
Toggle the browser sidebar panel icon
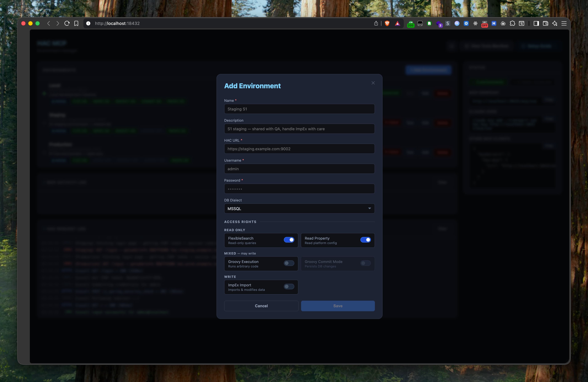click(536, 24)
